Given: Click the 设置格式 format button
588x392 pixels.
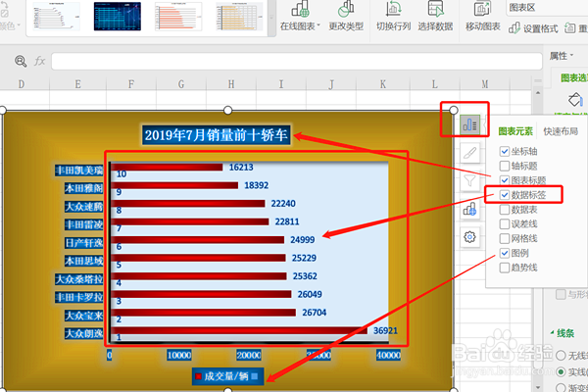Looking at the screenshot, I should 533,28.
